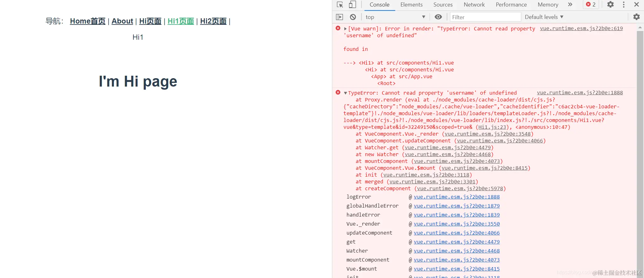Toggle the live expression eye icon
The image size is (644, 278).
click(438, 17)
